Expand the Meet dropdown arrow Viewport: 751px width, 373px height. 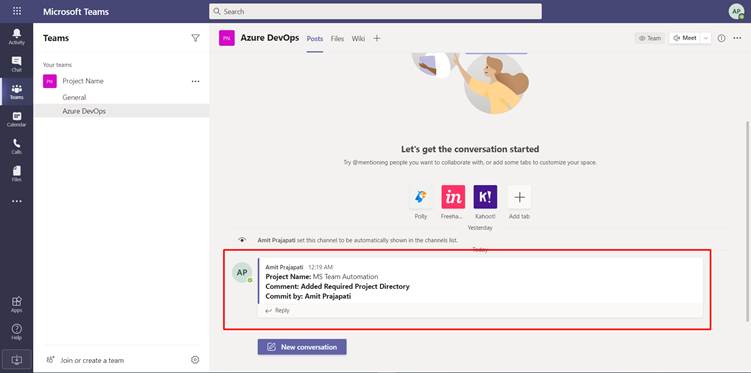[x=706, y=38]
